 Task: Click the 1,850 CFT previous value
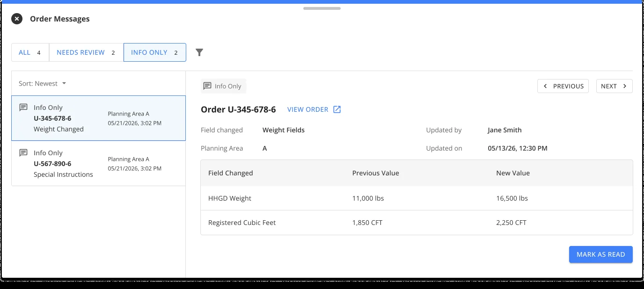coord(367,223)
